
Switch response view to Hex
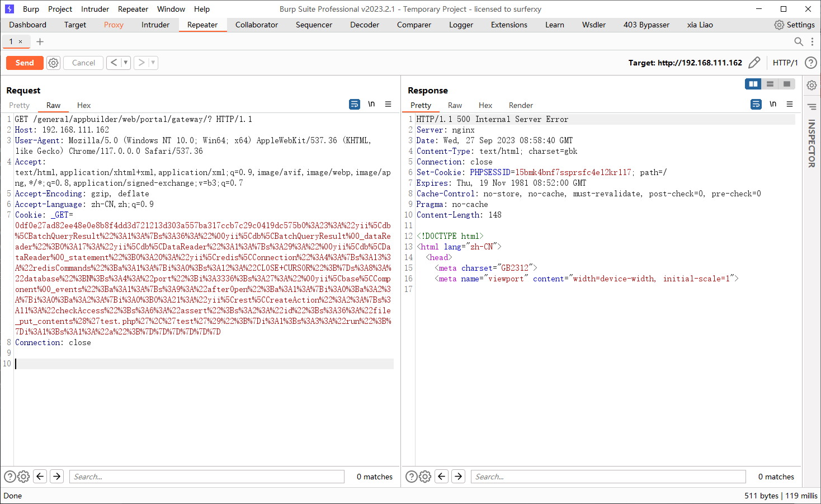[485, 105]
